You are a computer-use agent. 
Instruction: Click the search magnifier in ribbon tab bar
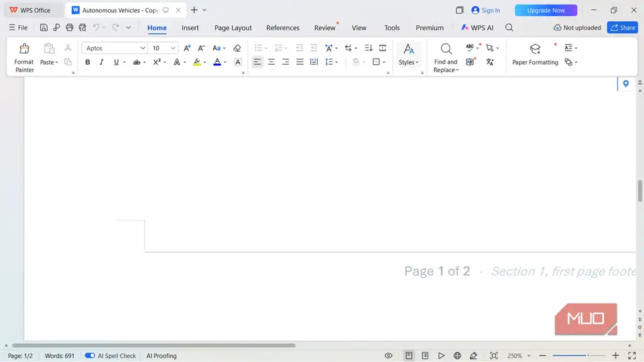(x=509, y=28)
